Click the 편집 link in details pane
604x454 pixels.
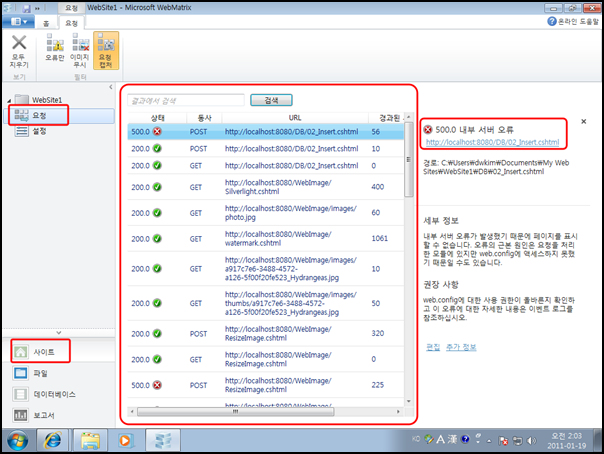(433, 347)
